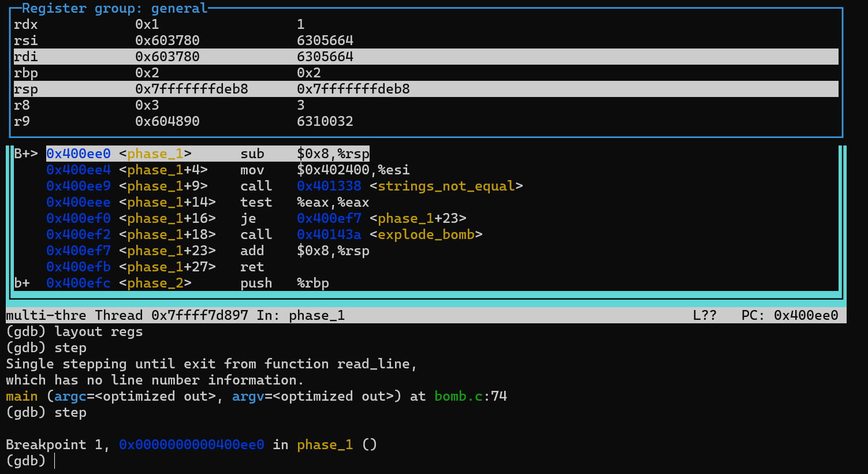
Task: Click the add instruction mnemonic
Action: tap(252, 251)
